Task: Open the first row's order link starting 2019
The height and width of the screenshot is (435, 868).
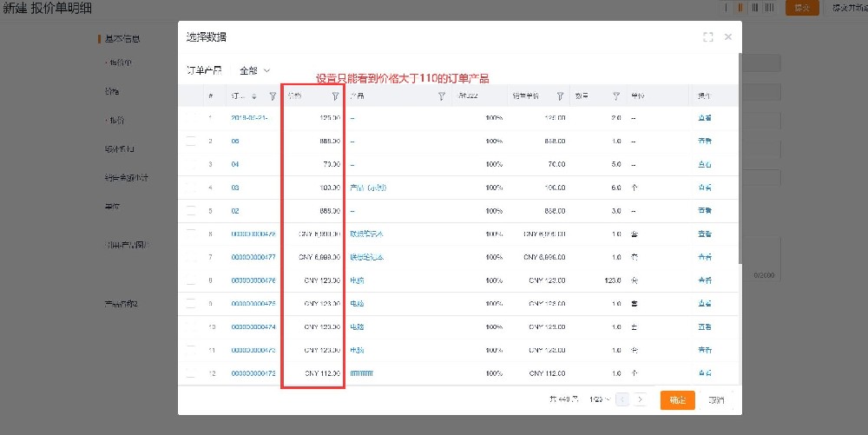Action: 250,118
